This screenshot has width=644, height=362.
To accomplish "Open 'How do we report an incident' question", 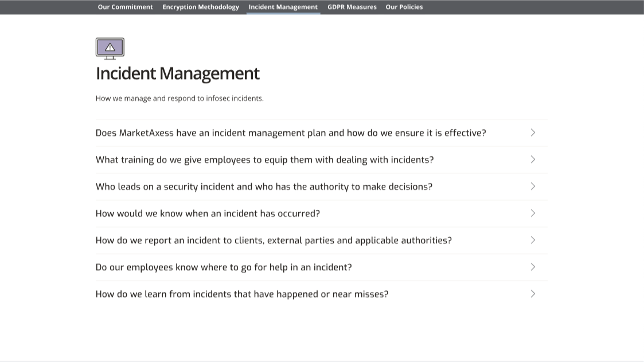I will point(274,240).
